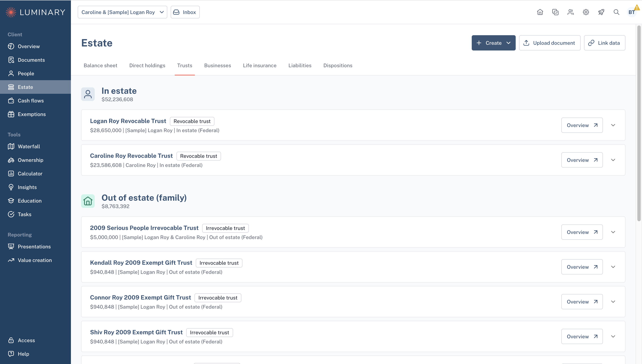Image resolution: width=642 pixels, height=364 pixels.
Task: Click Link data button
Action: tap(604, 43)
